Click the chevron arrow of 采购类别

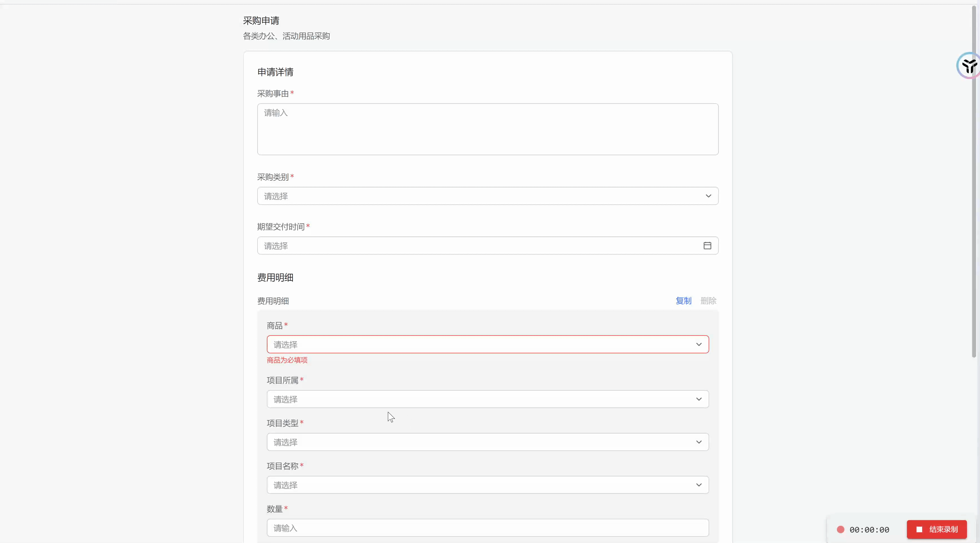[708, 196]
